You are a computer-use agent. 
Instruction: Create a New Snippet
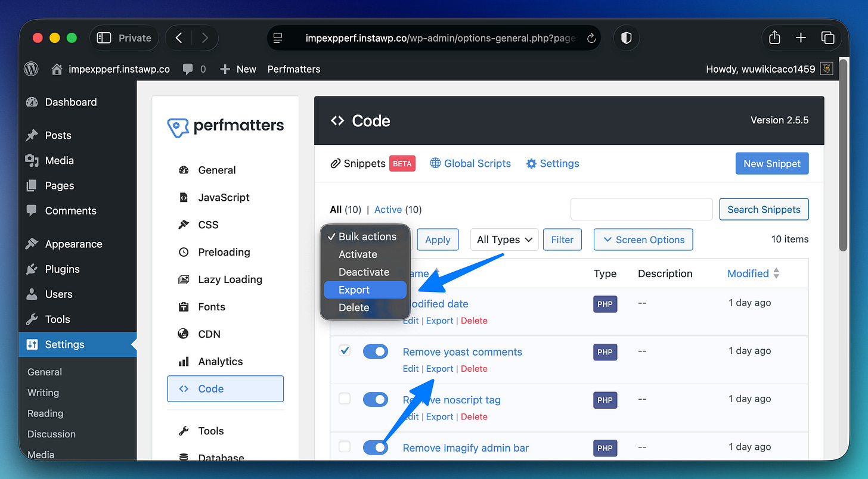tap(772, 163)
